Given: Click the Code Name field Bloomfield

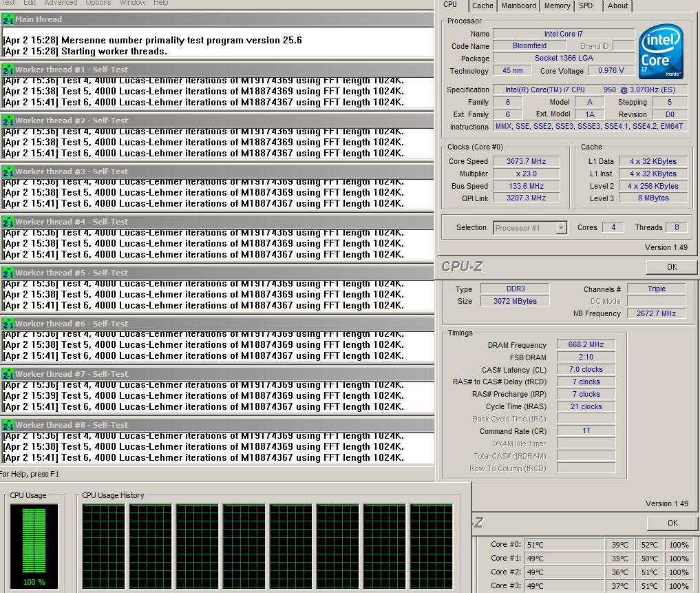Looking at the screenshot, I should point(529,45).
